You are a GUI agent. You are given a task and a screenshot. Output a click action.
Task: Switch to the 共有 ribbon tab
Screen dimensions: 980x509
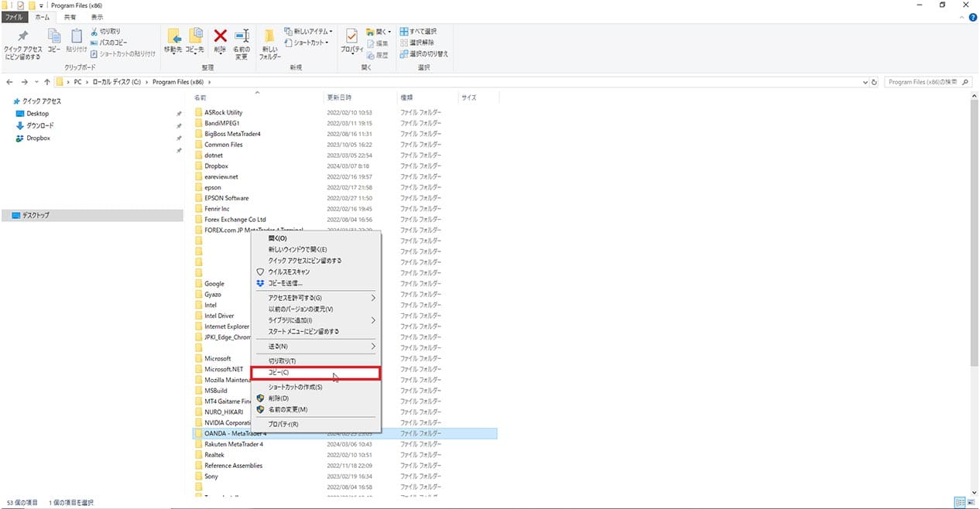pos(70,16)
